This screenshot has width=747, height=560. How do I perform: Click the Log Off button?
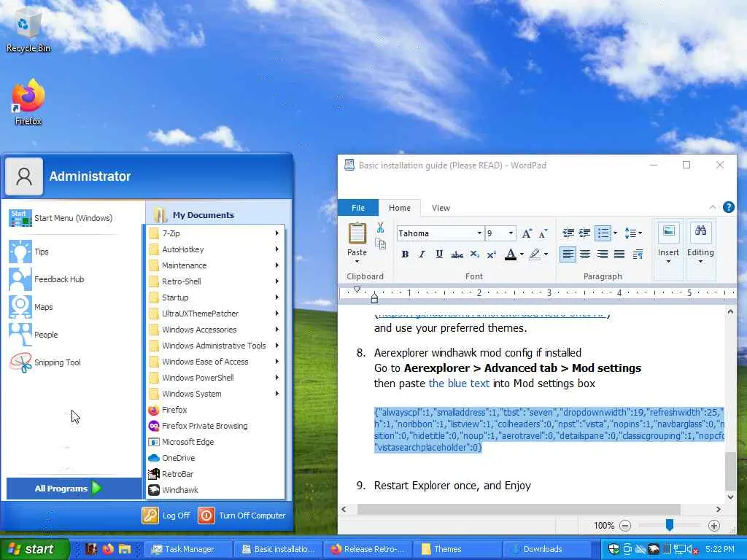click(166, 516)
